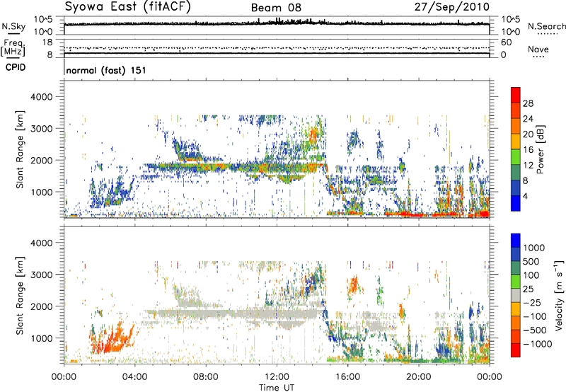The height and width of the screenshot is (392, 566).
Task: Click the "N.Search" legend label
Action: click(546, 26)
